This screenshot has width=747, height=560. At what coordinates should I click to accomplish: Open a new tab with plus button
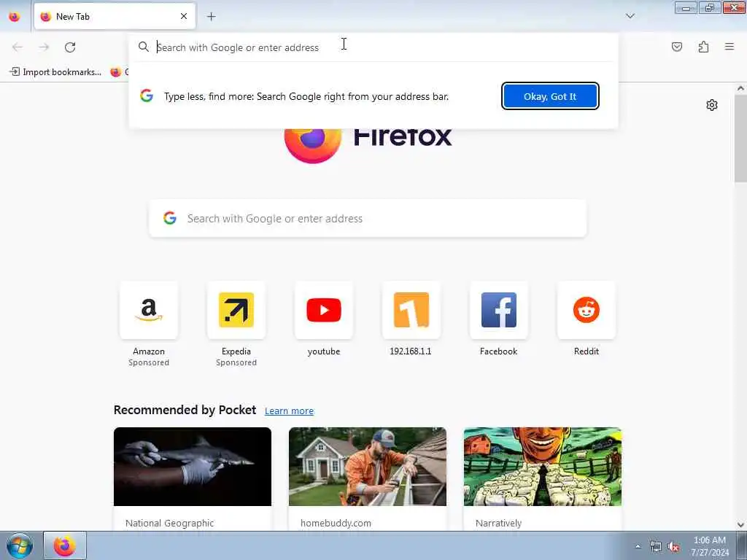coord(211,17)
